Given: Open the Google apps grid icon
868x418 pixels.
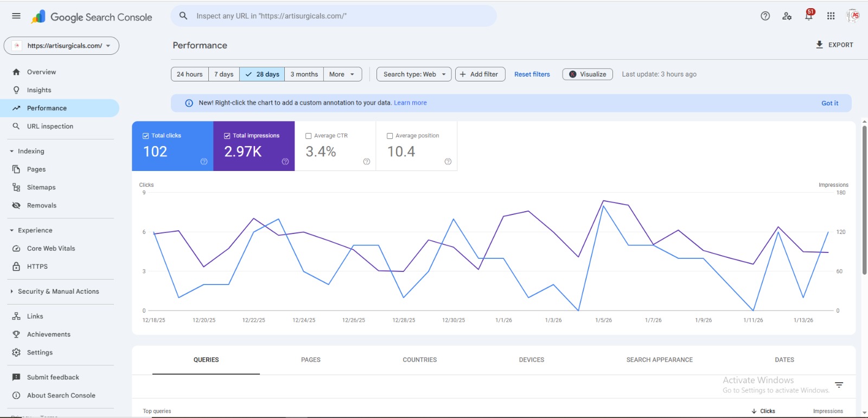Looking at the screenshot, I should click(x=831, y=16).
